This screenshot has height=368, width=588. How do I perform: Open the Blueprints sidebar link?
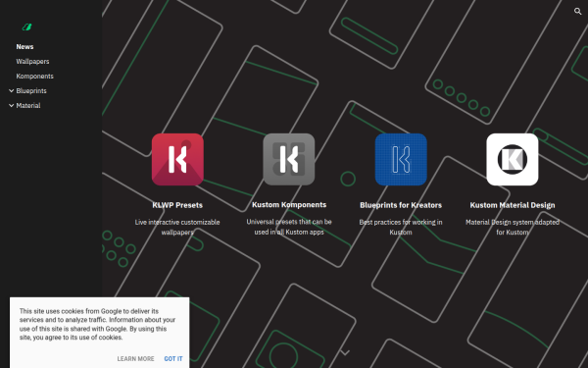click(31, 91)
